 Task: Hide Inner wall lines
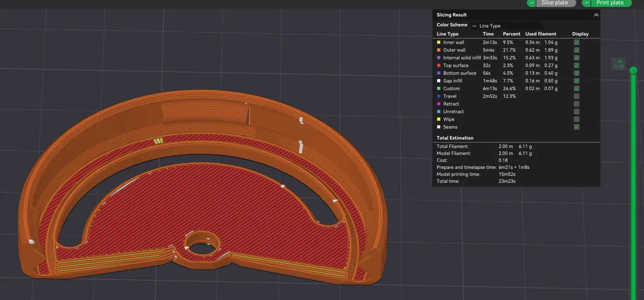click(x=576, y=42)
